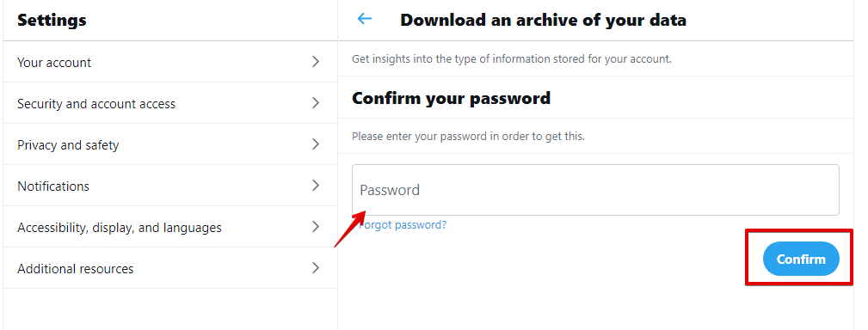Click chevron for Accessibility, display, and languages
The image size is (868, 330).
tap(316, 227)
